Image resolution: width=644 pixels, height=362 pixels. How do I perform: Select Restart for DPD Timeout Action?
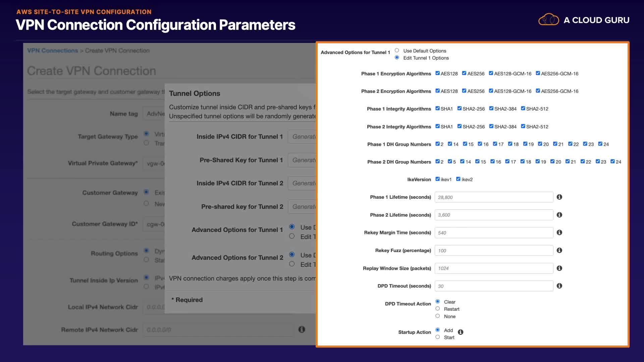point(437,309)
